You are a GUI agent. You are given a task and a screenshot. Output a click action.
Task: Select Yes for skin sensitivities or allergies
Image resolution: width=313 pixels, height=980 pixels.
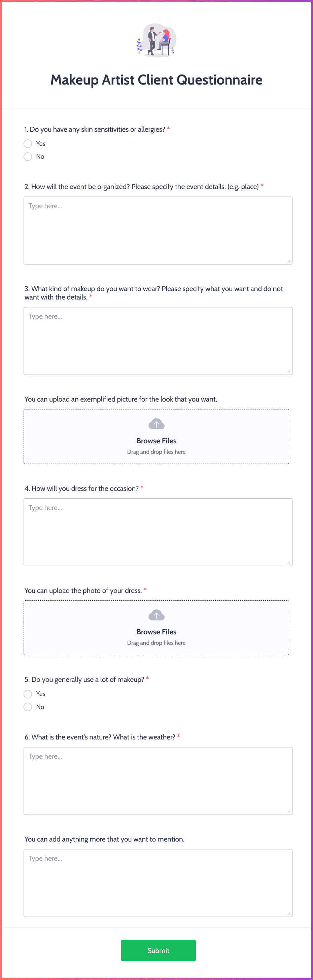coord(28,144)
